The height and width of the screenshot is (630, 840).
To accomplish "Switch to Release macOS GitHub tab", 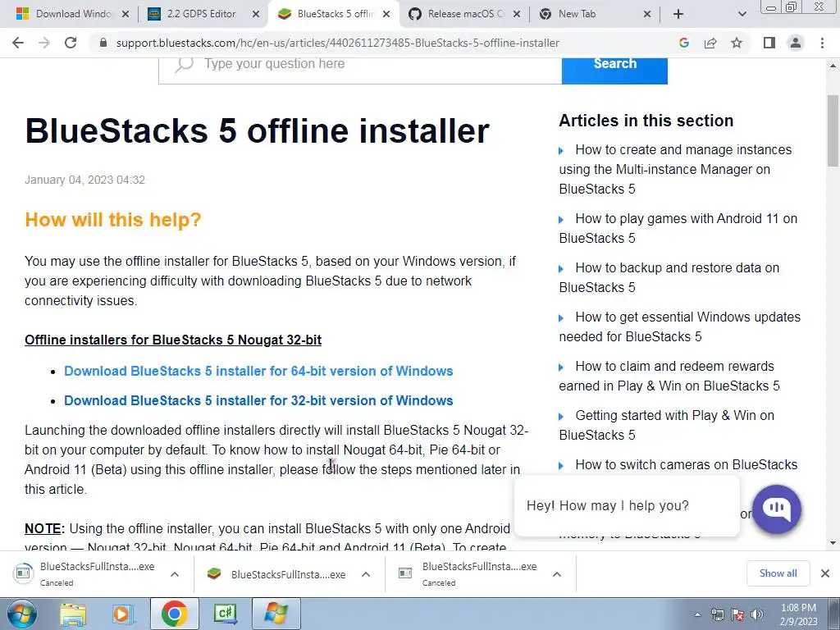I will 464,14.
